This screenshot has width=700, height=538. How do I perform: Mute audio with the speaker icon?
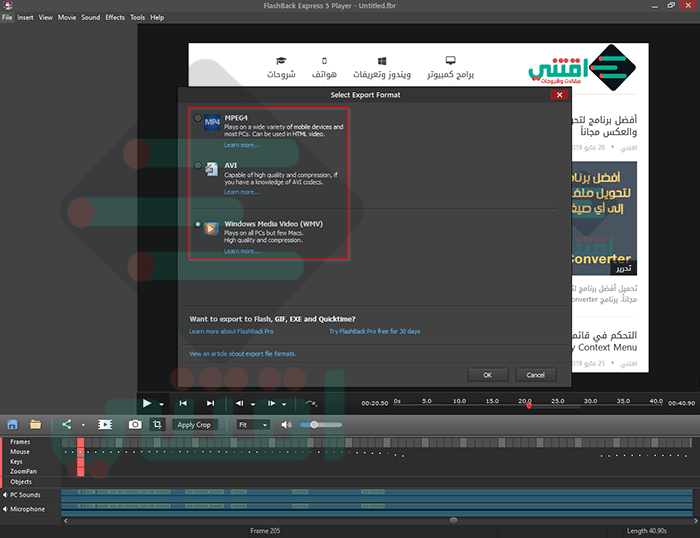point(286,425)
